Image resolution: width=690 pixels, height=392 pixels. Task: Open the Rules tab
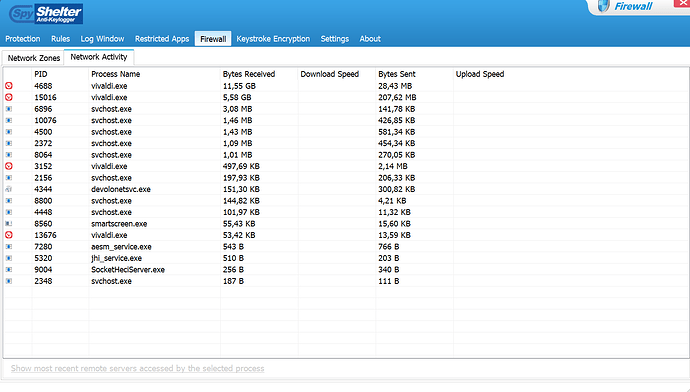(60, 39)
